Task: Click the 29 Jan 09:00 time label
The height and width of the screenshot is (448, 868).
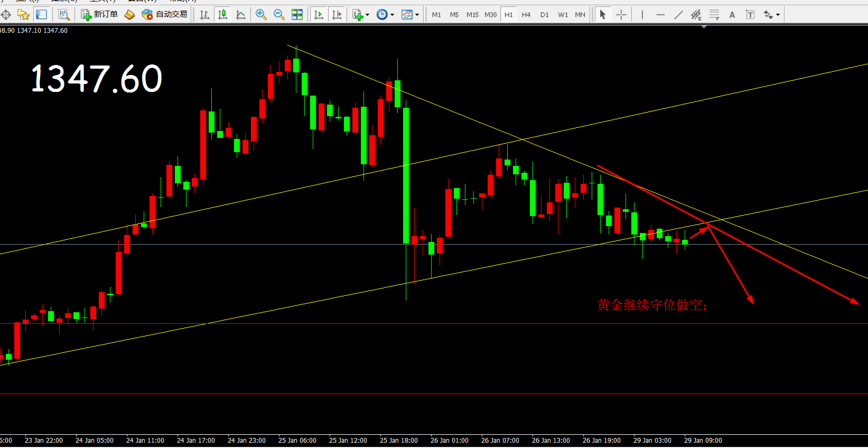Action: pos(703,441)
